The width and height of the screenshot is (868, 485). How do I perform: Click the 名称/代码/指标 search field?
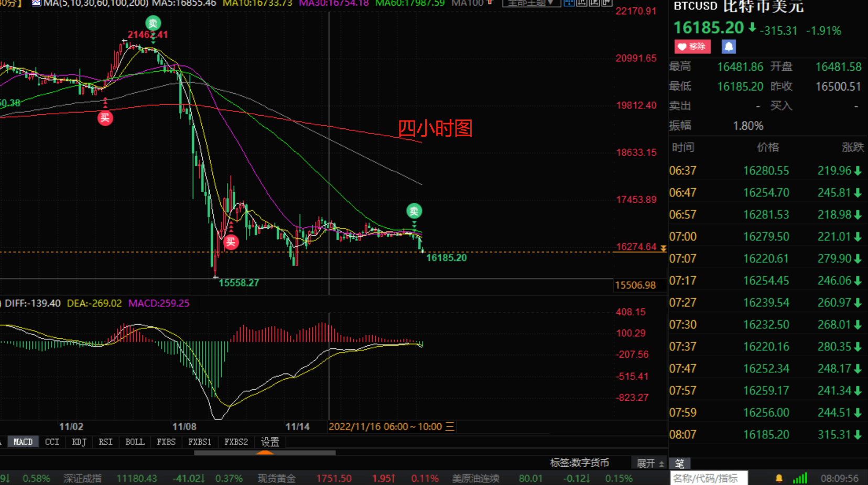[x=708, y=478]
